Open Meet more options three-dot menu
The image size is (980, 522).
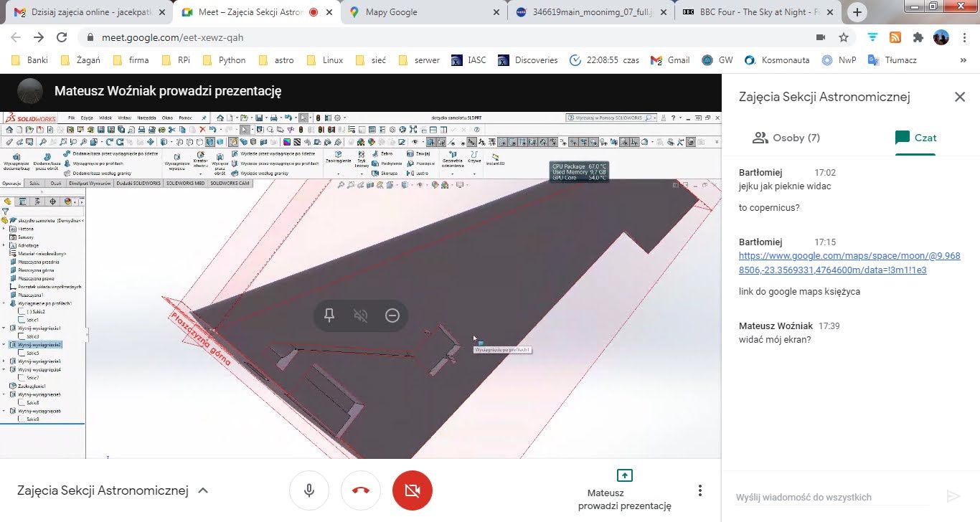pos(699,490)
